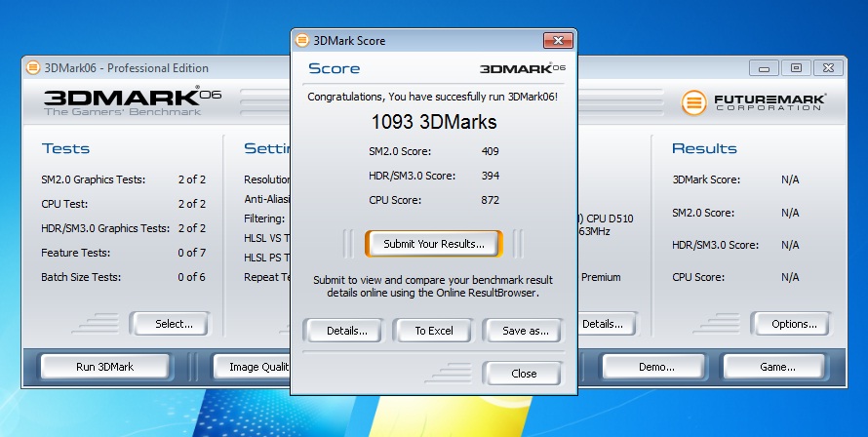Maximize the 3DMark06 main window
The image size is (868, 437).
click(796, 68)
